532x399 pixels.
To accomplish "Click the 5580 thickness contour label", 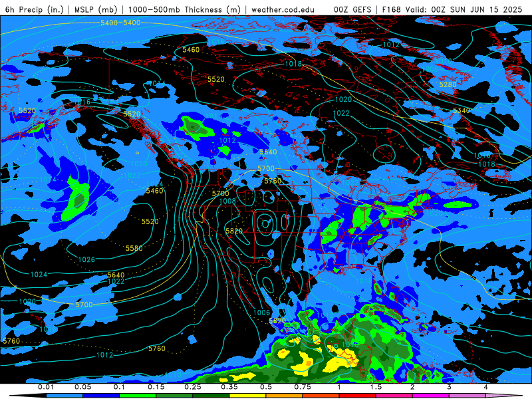I will point(134,248).
